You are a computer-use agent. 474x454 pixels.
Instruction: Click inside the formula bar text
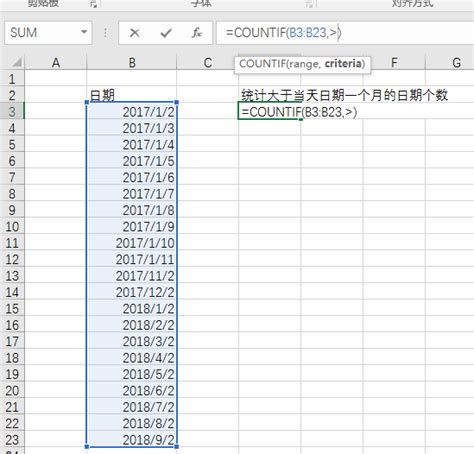283,33
